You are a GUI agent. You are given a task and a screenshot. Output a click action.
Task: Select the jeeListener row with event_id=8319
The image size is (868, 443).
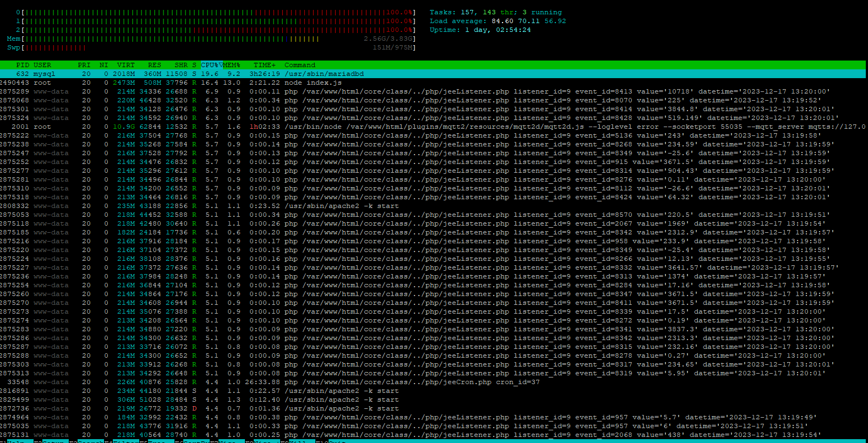point(433,373)
